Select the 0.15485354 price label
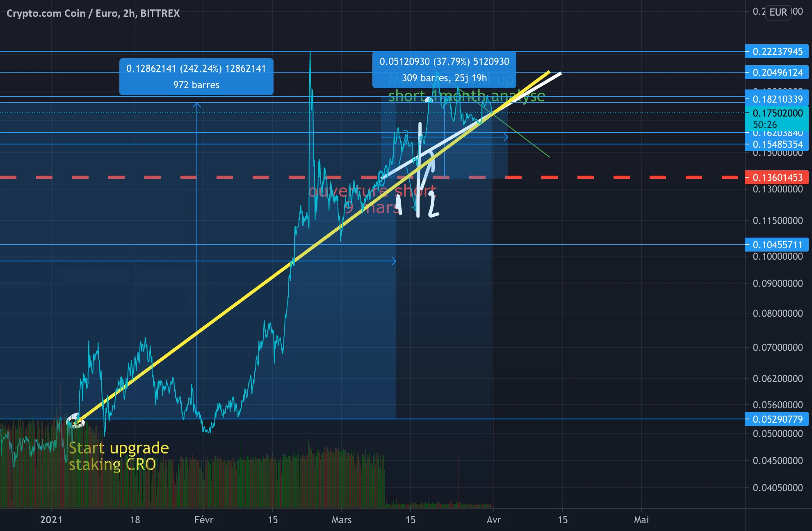812x531 pixels. click(777, 144)
